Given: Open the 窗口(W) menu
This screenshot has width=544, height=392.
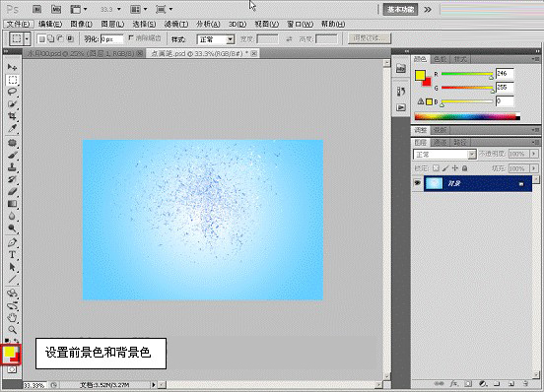Looking at the screenshot, I should pyautogui.click(x=301, y=24).
